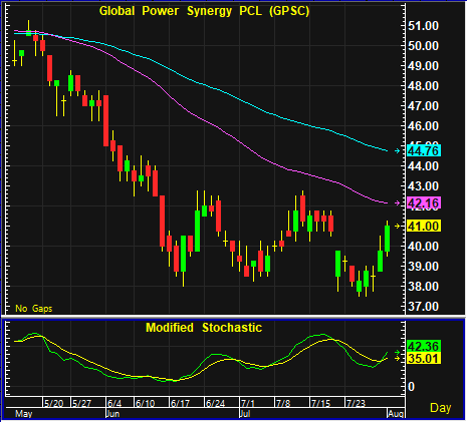
Task: Select the yellow stochastic value 35.01
Action: (x=424, y=358)
